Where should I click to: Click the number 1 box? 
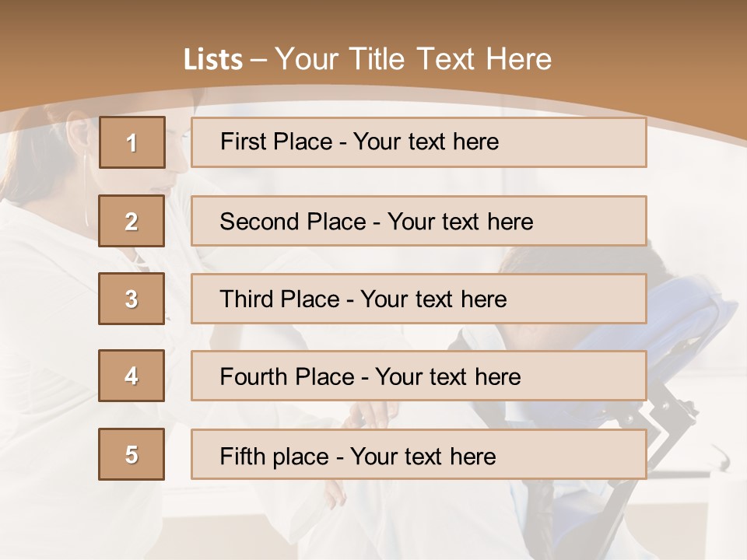pyautogui.click(x=132, y=142)
